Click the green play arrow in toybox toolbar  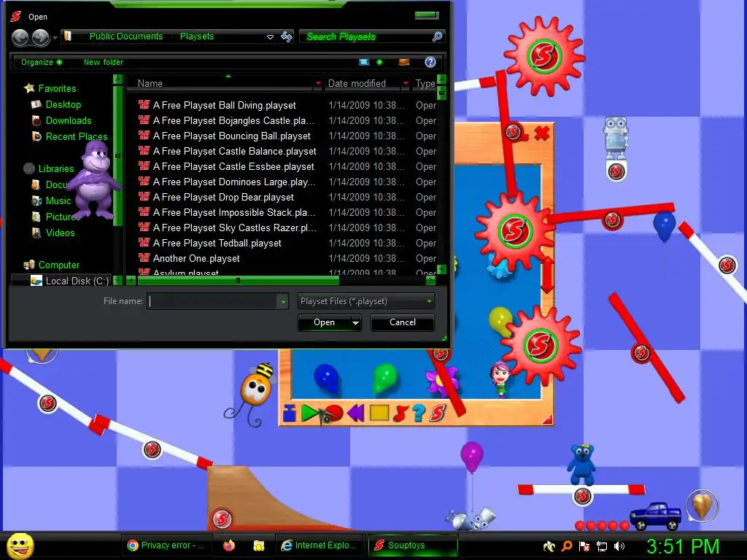click(309, 413)
